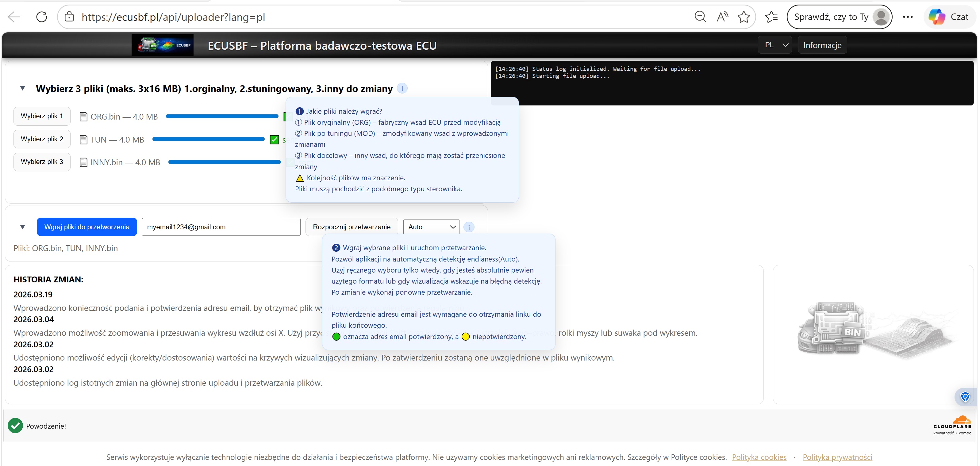This screenshot has width=980, height=466.
Task: Click the info icon beside file selection heading
Action: [x=402, y=88]
